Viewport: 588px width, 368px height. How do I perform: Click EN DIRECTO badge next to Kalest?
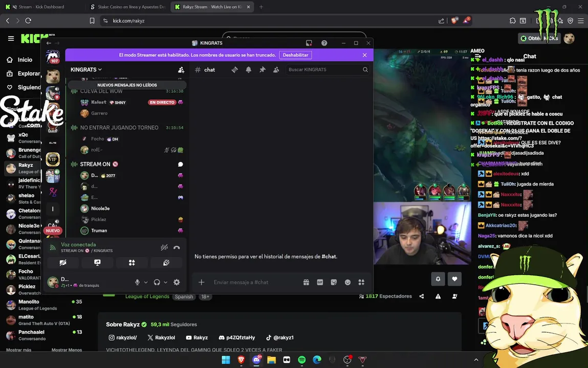point(162,102)
